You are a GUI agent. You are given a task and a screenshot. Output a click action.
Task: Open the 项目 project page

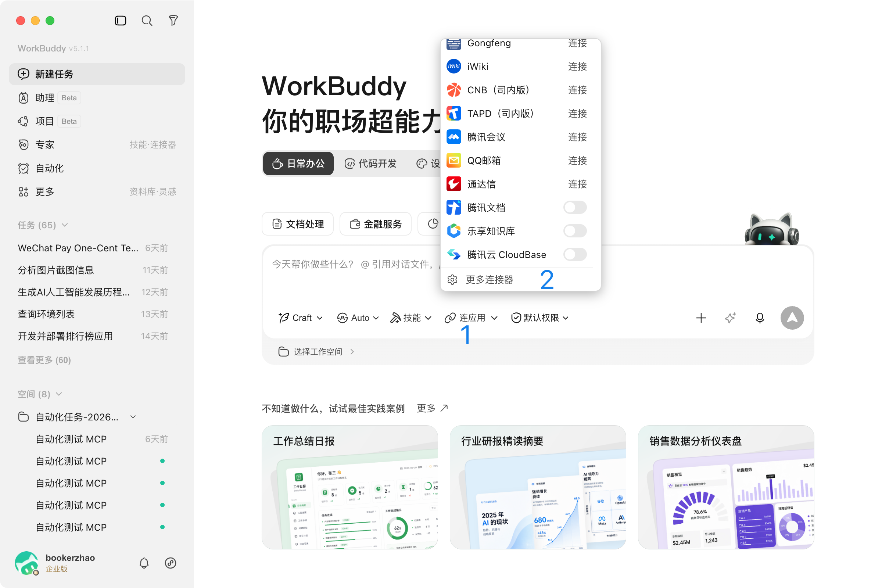(x=97, y=121)
